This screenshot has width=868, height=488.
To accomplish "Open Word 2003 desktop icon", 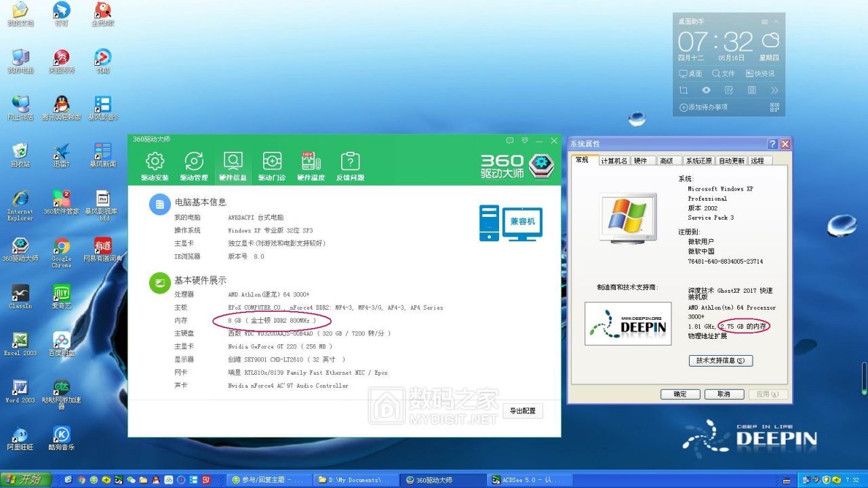I will [20, 390].
